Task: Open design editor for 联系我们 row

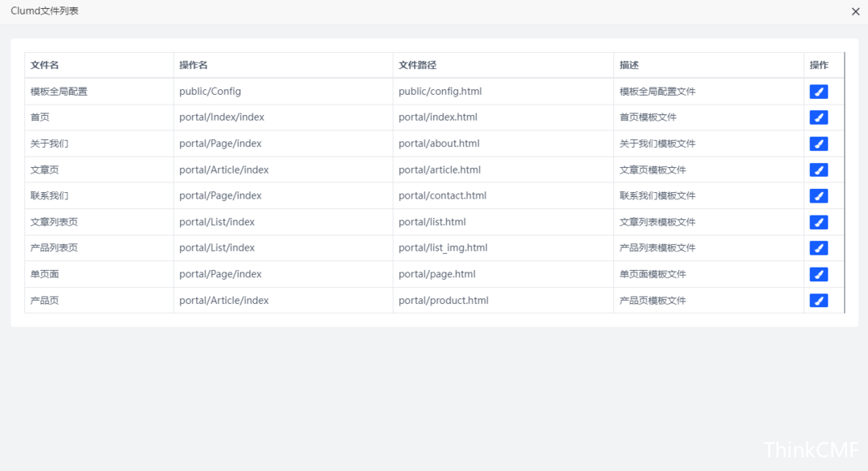Action: [818, 196]
